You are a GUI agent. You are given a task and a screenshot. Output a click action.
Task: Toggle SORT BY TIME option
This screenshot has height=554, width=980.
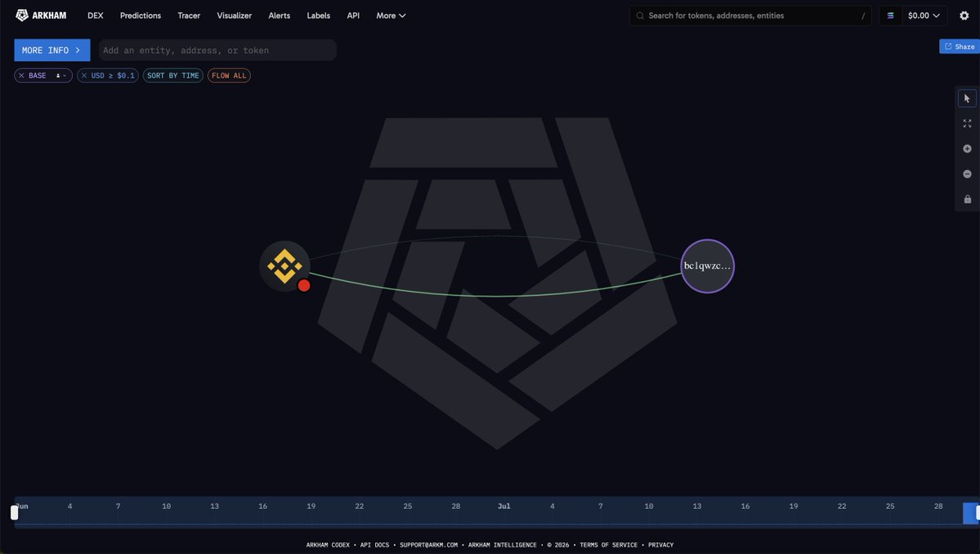(173, 75)
